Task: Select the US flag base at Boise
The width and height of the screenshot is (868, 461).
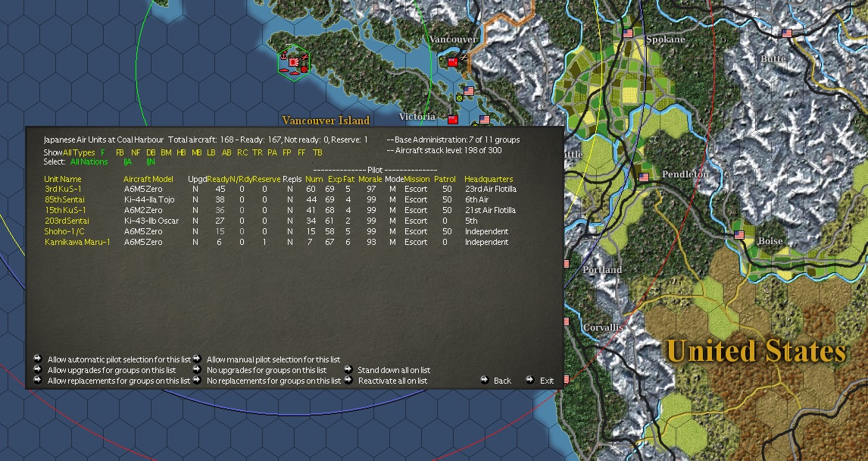Action: tap(739, 235)
